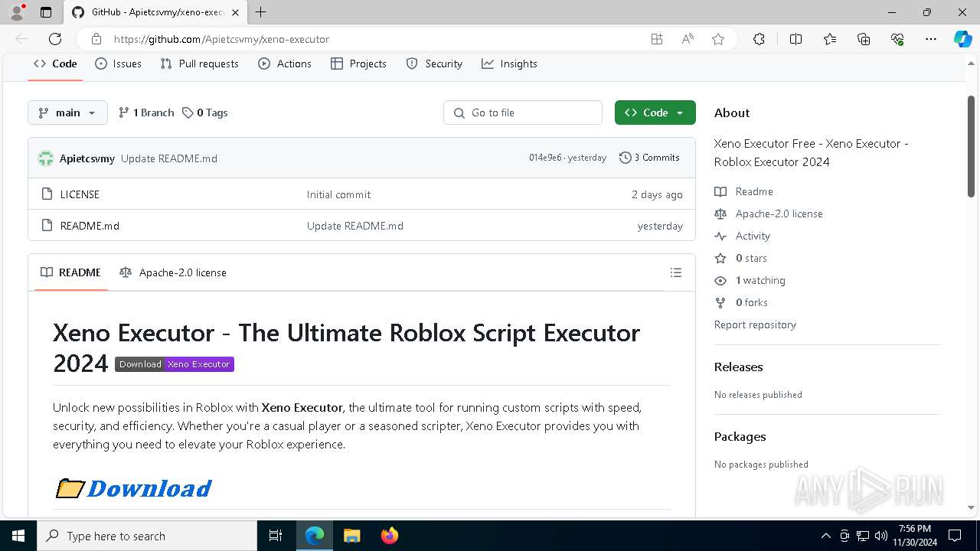
Task: Click the Apietcsvmy avatar image
Action: point(46,158)
